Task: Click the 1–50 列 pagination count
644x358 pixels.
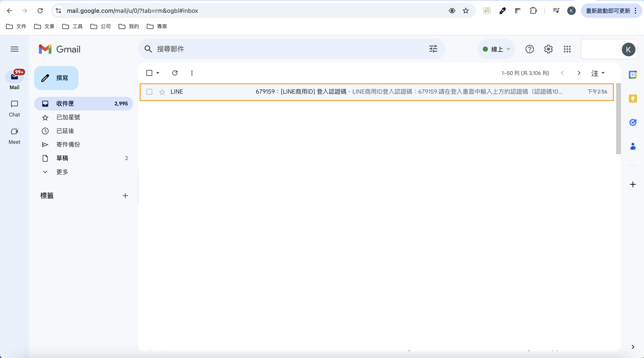Action: pos(525,73)
